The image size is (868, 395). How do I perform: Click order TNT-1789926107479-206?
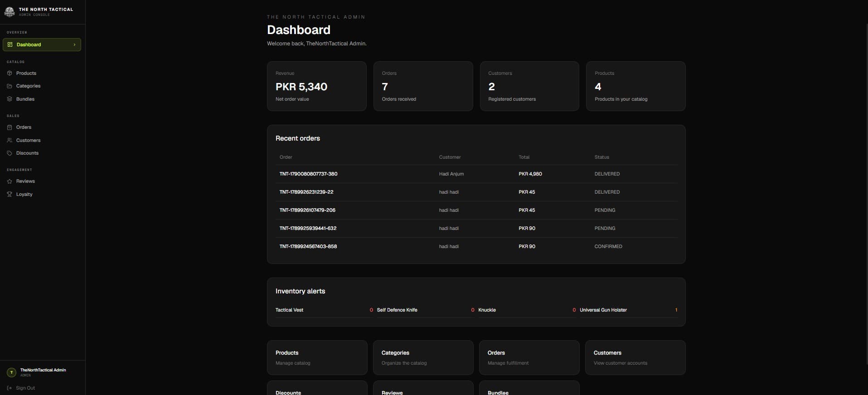[307, 210]
